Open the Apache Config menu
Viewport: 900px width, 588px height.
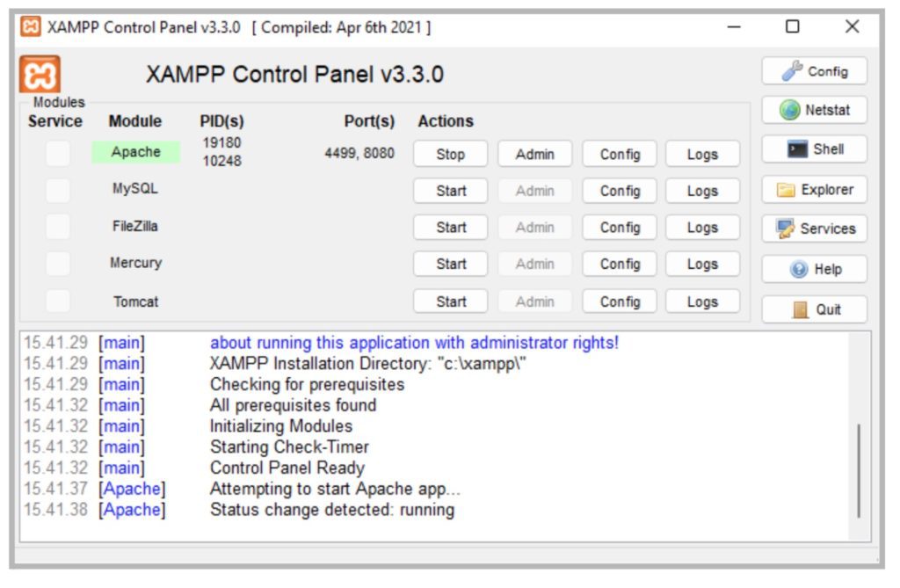619,154
